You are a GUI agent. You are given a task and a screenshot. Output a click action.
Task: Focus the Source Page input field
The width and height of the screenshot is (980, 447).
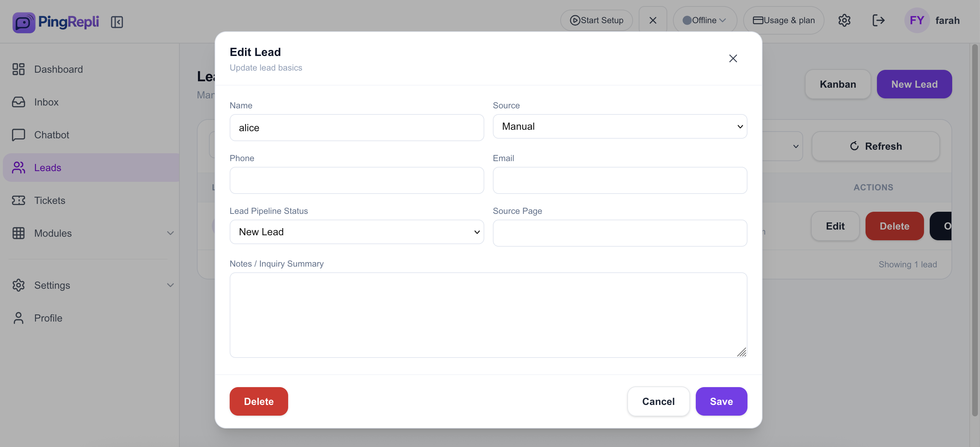click(620, 233)
